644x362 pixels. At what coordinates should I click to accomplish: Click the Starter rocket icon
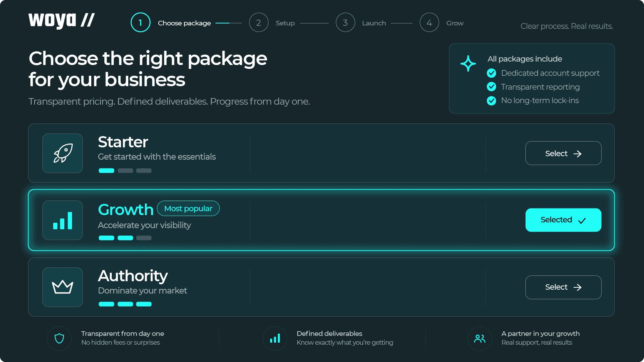point(63,153)
